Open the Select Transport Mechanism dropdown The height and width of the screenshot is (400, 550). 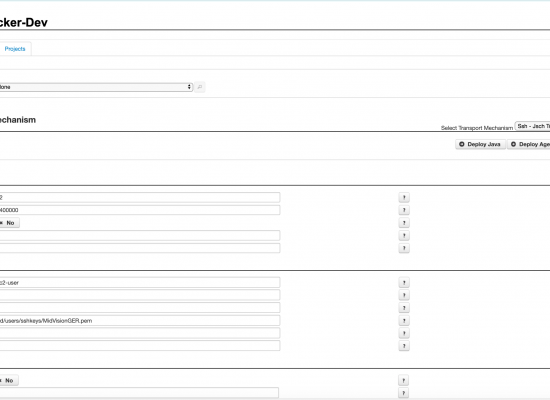pos(532,126)
